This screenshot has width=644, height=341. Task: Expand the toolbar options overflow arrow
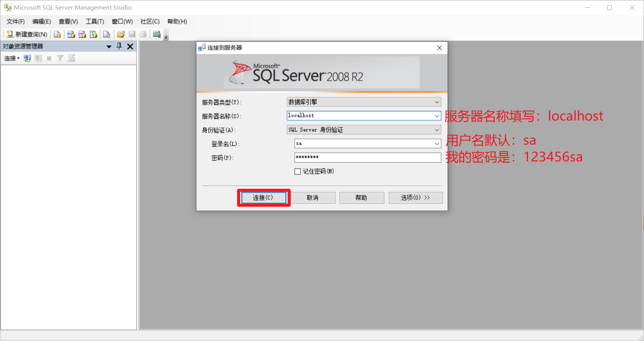point(166,37)
